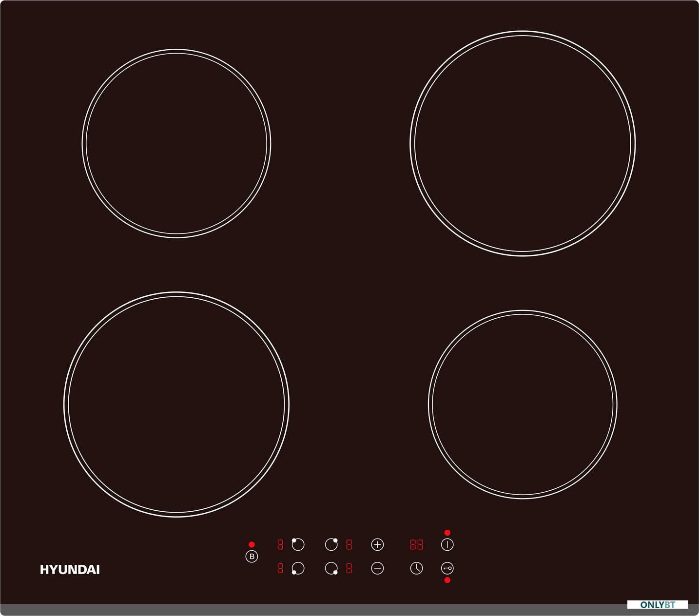
Task: Click the front-right zone power level display
Action: [349, 568]
